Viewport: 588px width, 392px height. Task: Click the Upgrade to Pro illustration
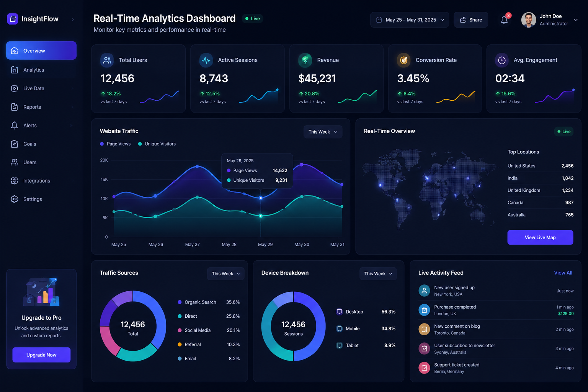41,292
